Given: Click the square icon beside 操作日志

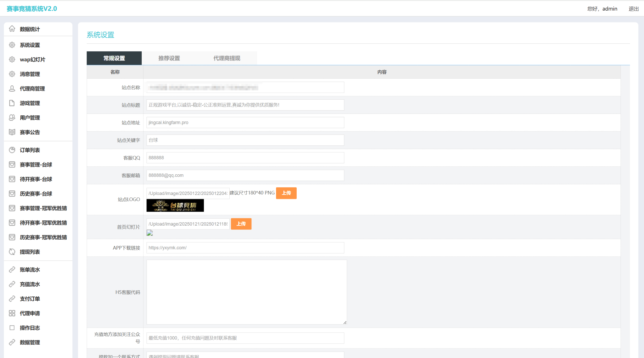Looking at the screenshot, I should pos(12,328).
